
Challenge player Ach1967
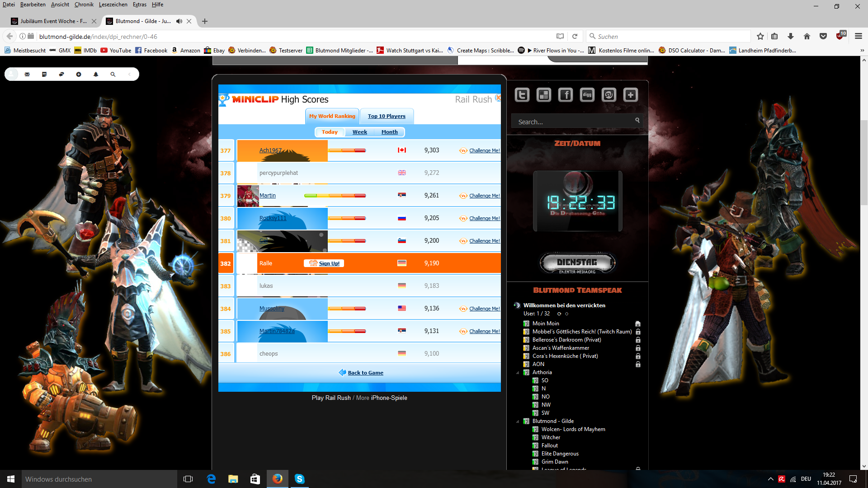pos(484,150)
